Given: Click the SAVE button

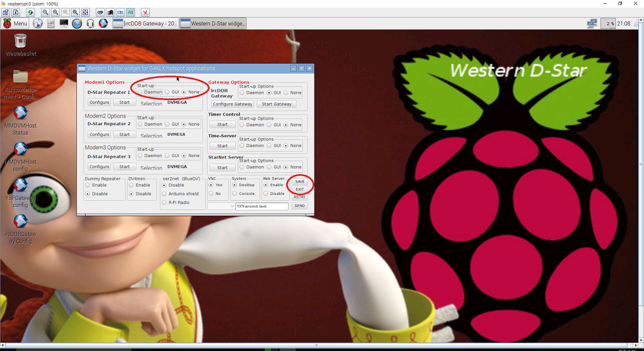Looking at the screenshot, I should pos(300,182).
